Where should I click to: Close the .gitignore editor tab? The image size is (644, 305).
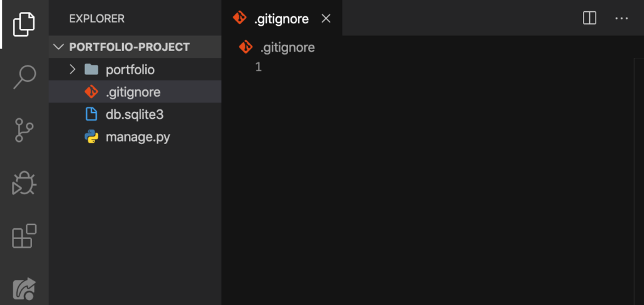click(326, 18)
